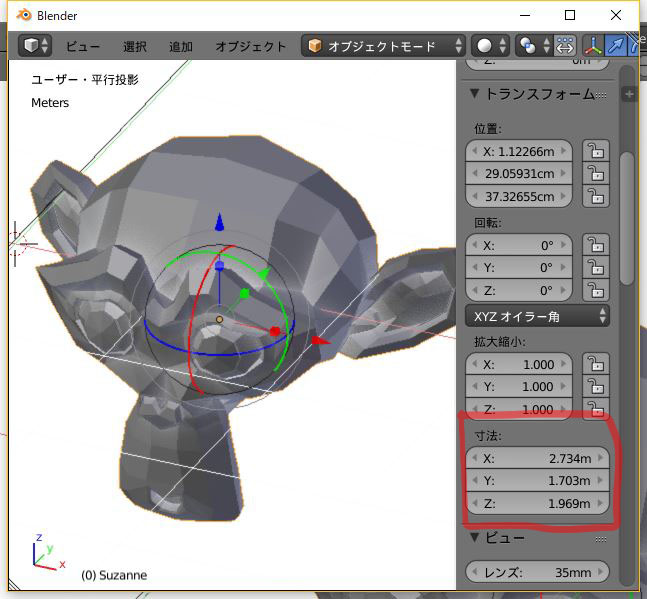647x599 pixels.
Task: Open the 選択 menu
Action: click(x=135, y=46)
